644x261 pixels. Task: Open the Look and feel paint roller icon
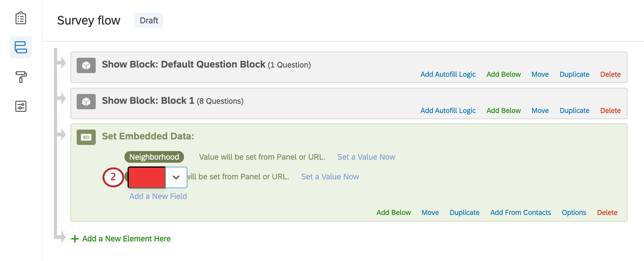21,77
